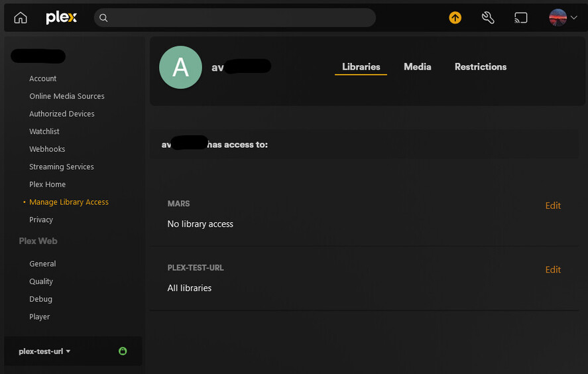The height and width of the screenshot is (374, 588).
Task: Open Player settings under Plex Web
Action: 40,316
